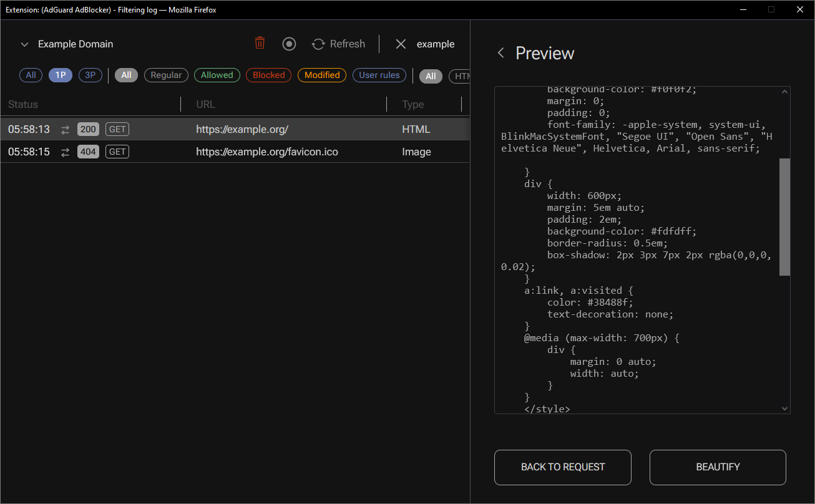
Task: Enable the Allowed requests filter
Action: 217,75
